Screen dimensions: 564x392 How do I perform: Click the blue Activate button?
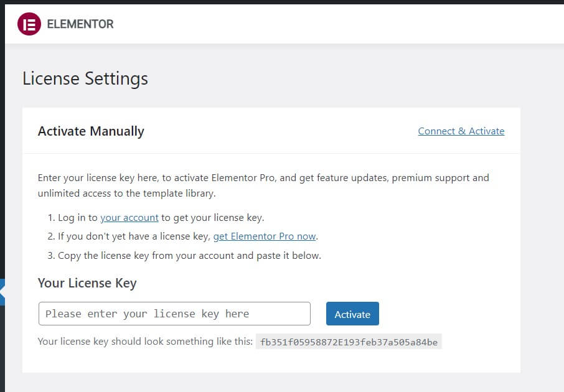coord(352,314)
